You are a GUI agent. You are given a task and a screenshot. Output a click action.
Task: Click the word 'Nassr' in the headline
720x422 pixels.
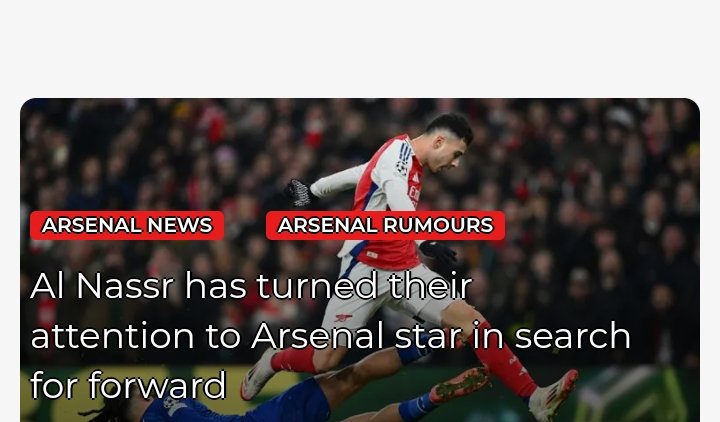click(x=125, y=286)
